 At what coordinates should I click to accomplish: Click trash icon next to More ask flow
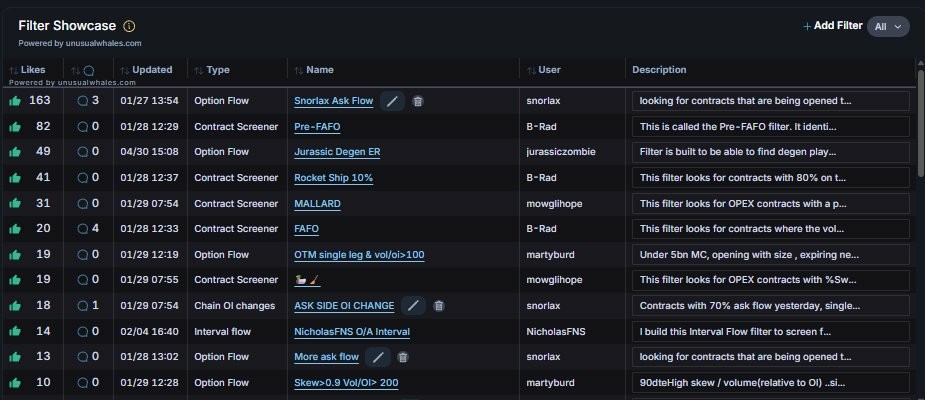coord(403,357)
